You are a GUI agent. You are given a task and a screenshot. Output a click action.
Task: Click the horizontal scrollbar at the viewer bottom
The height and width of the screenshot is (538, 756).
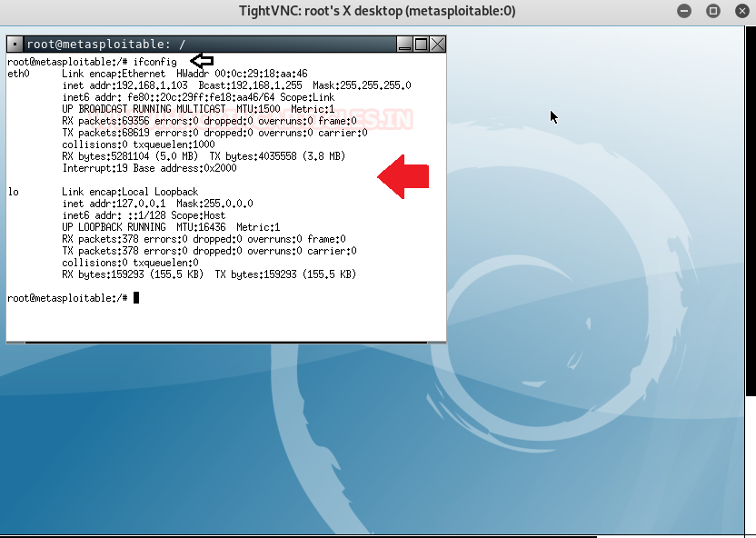click(x=299, y=536)
